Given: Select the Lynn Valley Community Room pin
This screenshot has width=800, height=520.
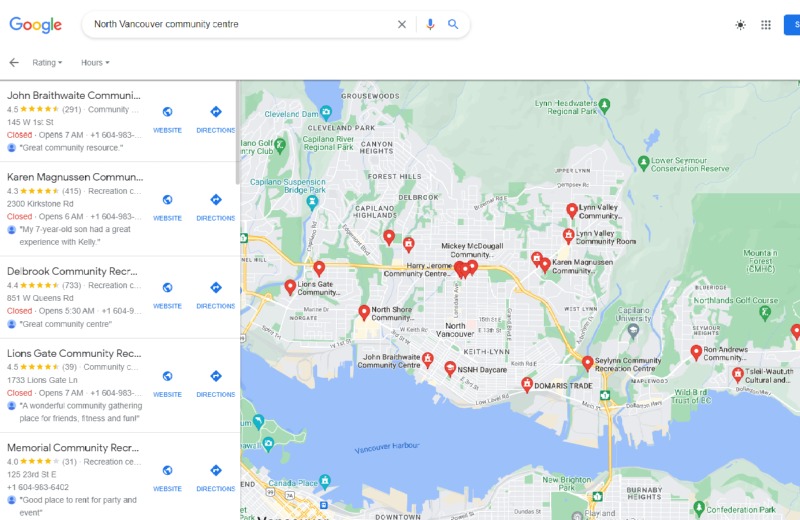Looking at the screenshot, I should coord(568,235).
